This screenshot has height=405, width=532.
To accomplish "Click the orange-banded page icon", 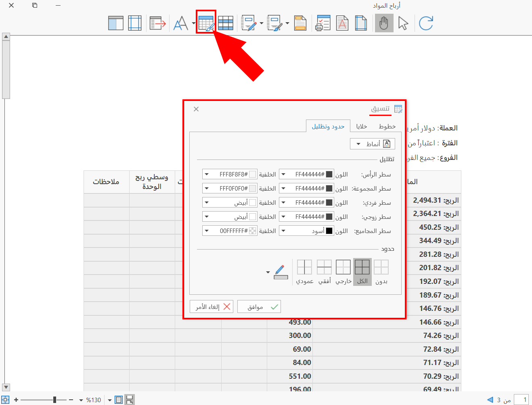I will [300, 23].
